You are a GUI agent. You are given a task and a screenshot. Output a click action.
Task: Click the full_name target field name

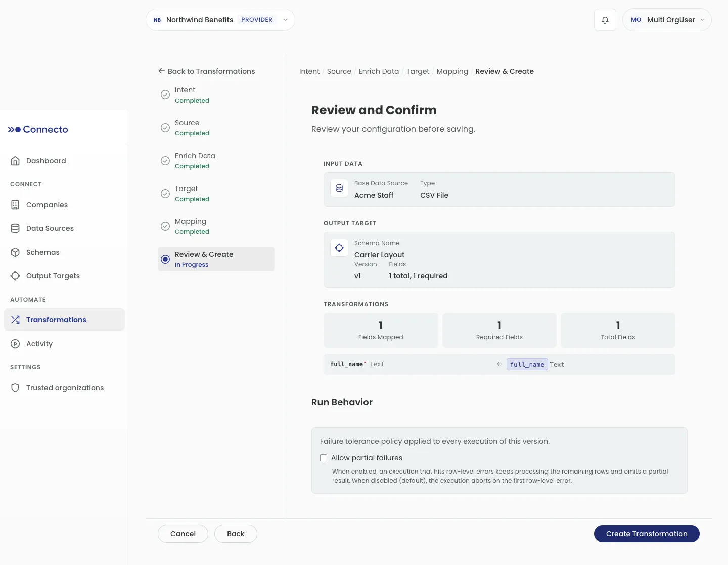[347, 364]
